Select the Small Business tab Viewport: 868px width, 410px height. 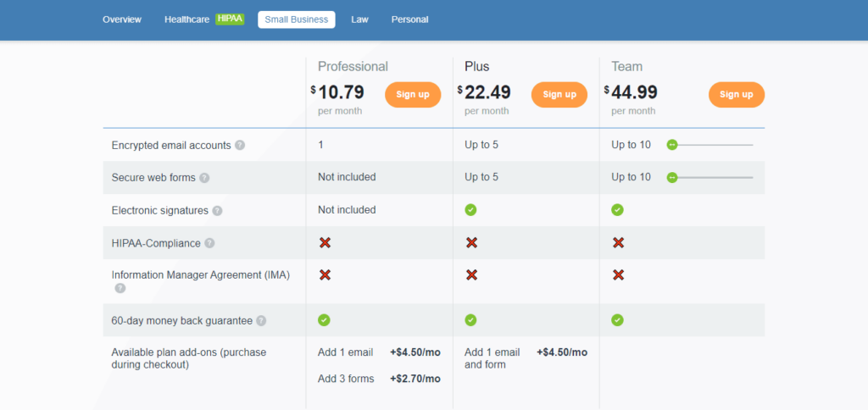[x=296, y=19]
